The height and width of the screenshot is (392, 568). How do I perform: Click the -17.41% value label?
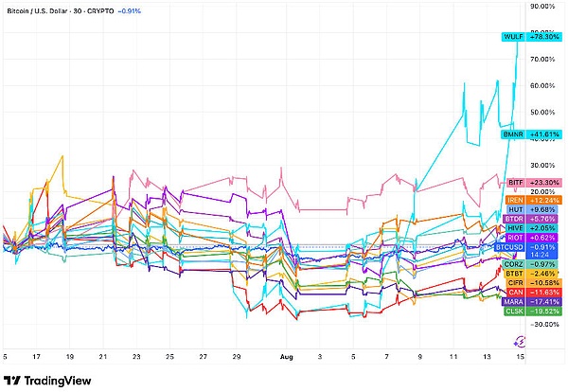(x=544, y=302)
